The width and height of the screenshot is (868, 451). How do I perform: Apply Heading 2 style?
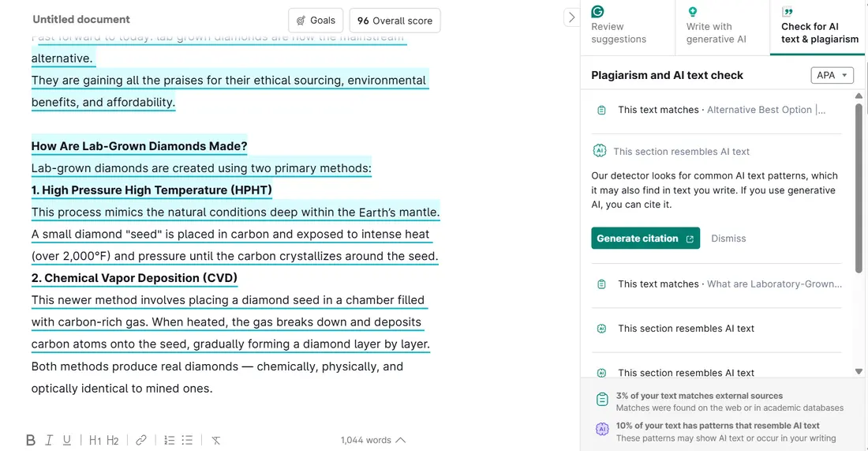pos(113,440)
